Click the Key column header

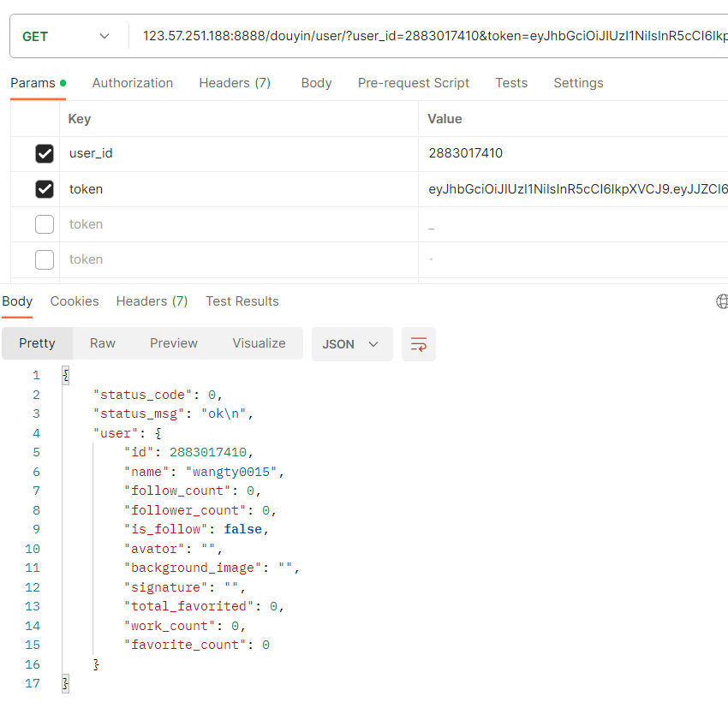(x=80, y=119)
